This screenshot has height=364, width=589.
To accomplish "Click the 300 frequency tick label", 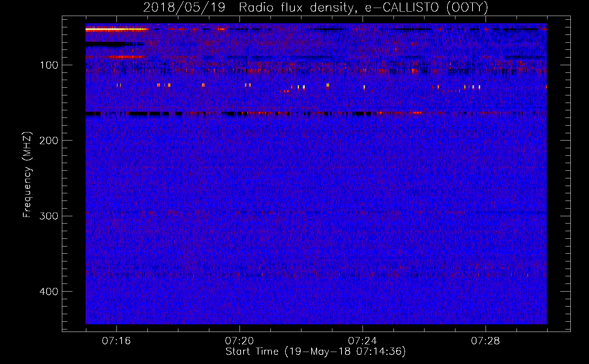I will click(49, 216).
